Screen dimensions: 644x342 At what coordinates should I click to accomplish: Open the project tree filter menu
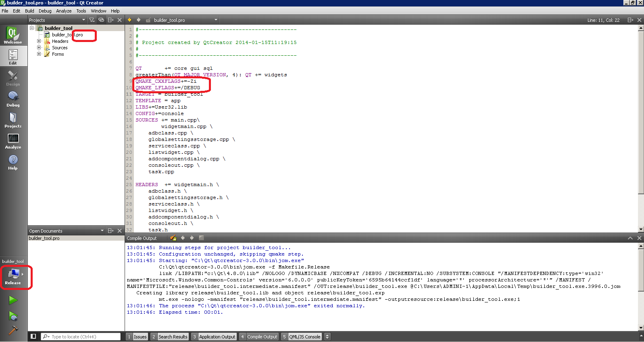pyautogui.click(x=92, y=20)
